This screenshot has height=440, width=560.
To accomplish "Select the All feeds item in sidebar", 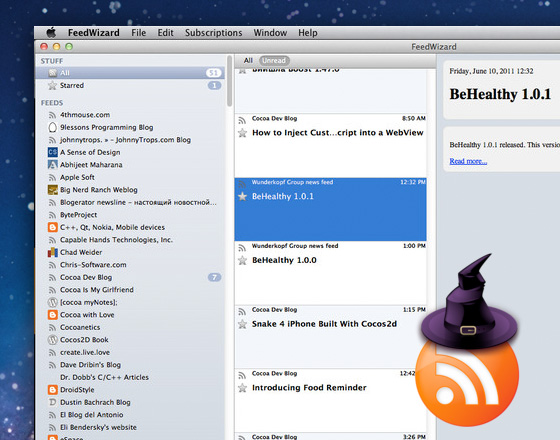I will [130, 73].
